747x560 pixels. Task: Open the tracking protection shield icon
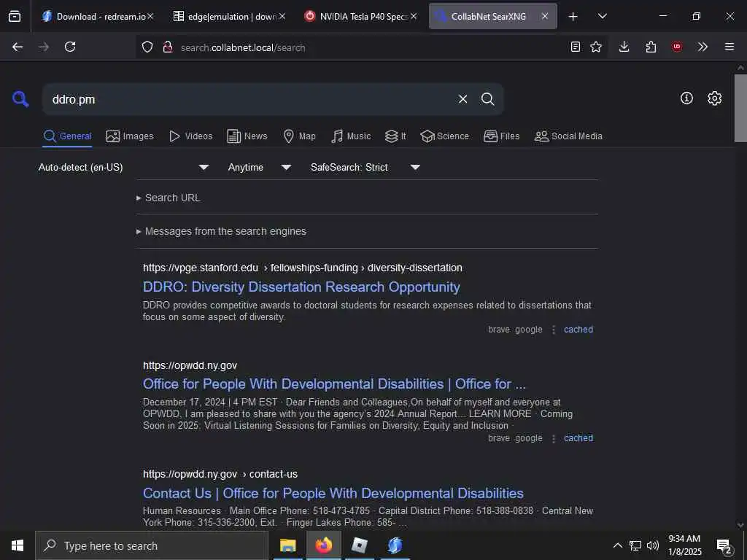[x=147, y=47]
